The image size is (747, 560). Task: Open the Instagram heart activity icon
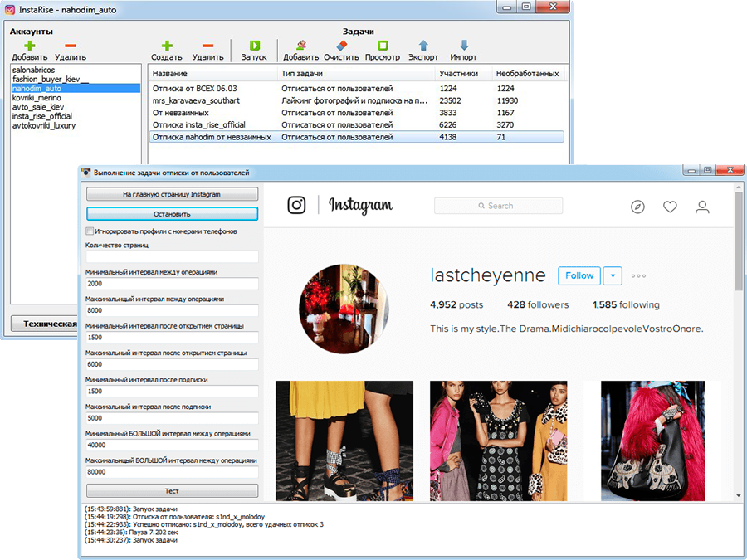pyautogui.click(x=670, y=207)
